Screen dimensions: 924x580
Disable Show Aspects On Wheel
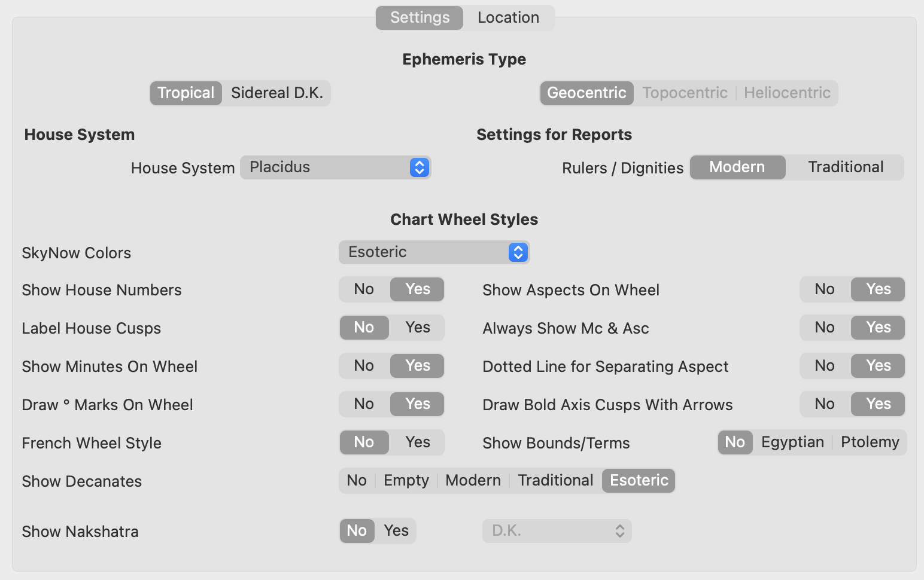(x=824, y=289)
